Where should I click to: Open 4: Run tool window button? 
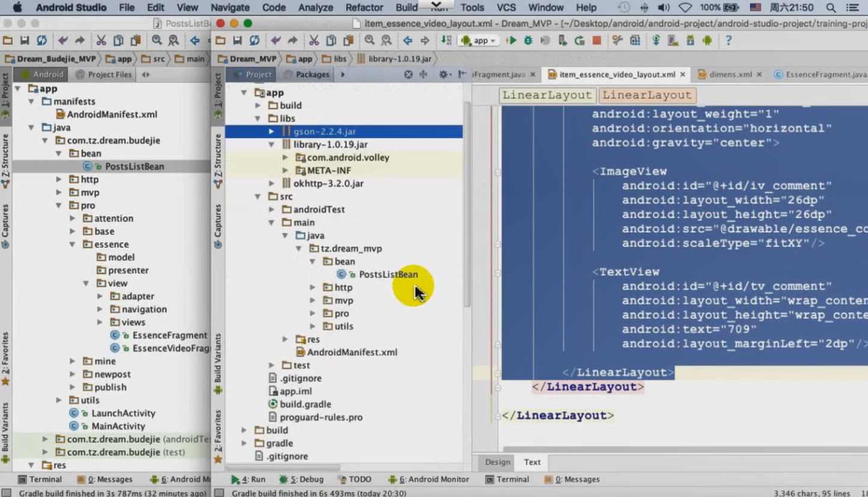tap(248, 480)
